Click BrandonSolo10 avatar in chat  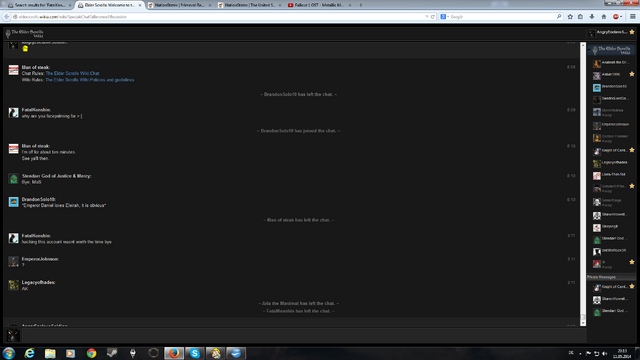click(x=13, y=202)
